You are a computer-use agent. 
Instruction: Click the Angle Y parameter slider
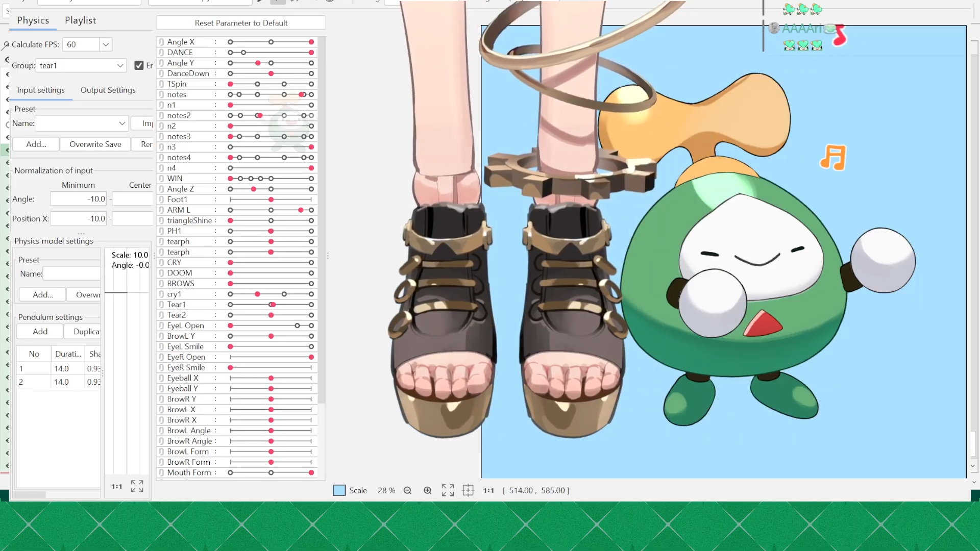point(271,63)
